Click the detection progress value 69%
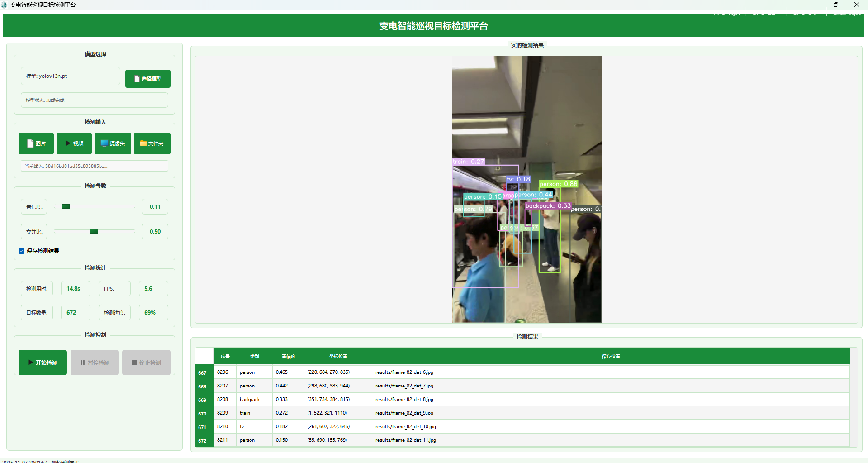The height and width of the screenshot is (463, 868). click(153, 312)
